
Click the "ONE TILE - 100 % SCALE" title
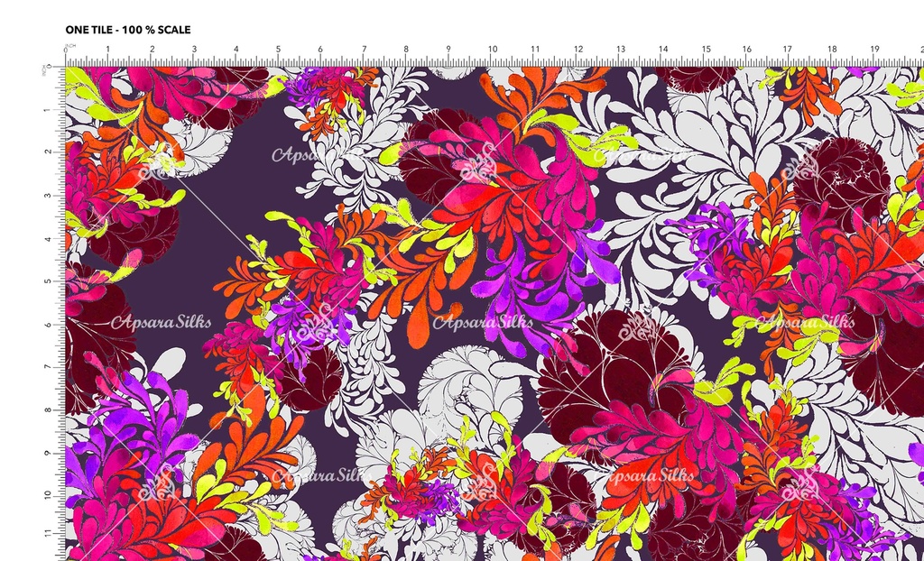pyautogui.click(x=127, y=30)
